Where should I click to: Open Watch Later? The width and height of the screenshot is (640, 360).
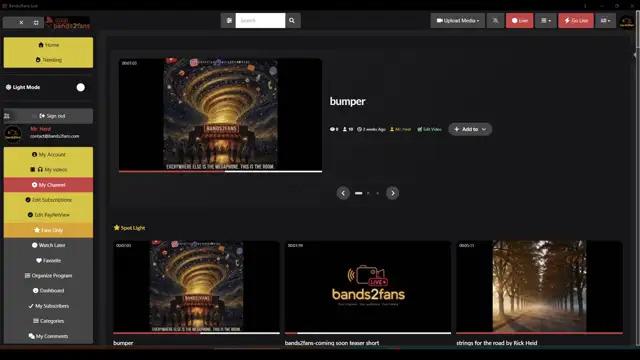click(x=48, y=245)
